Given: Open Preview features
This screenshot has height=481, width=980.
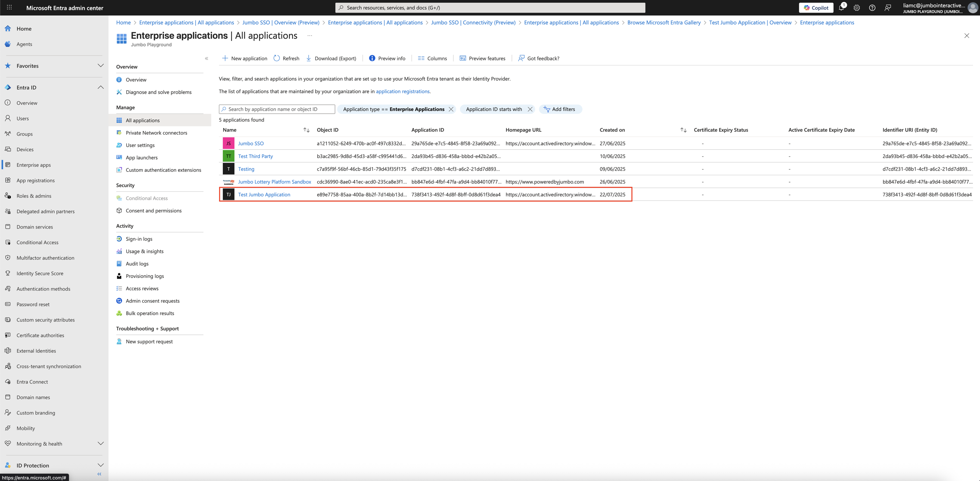Looking at the screenshot, I should coord(482,58).
